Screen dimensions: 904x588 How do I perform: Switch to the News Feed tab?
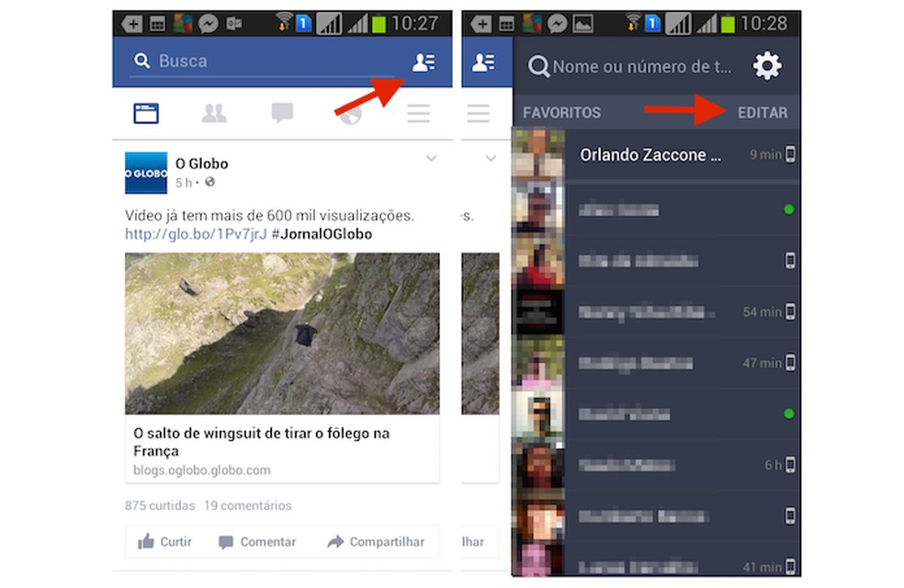coord(146,113)
